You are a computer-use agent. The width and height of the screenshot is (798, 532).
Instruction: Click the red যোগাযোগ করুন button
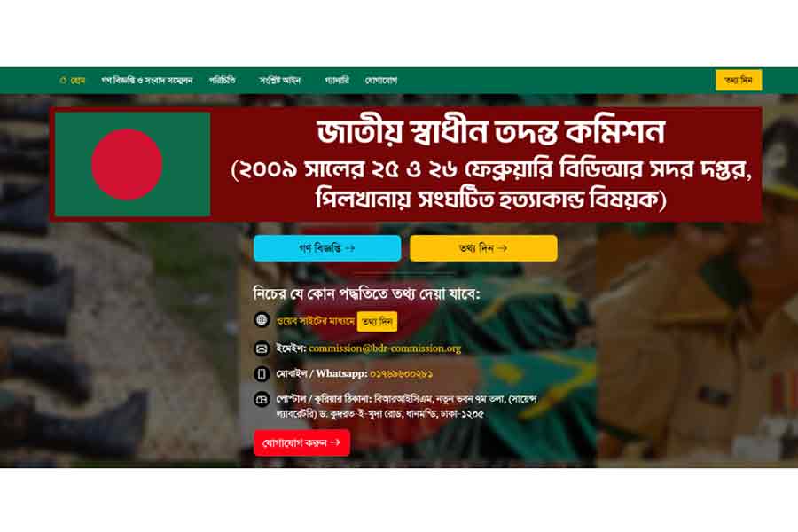(x=301, y=443)
